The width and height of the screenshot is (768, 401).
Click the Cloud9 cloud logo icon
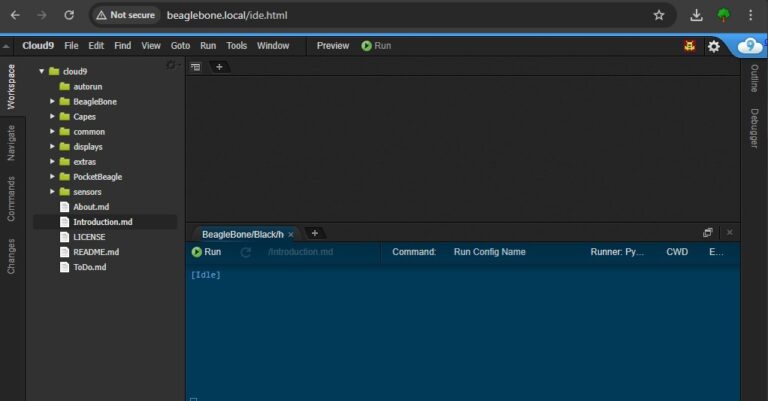coord(750,46)
